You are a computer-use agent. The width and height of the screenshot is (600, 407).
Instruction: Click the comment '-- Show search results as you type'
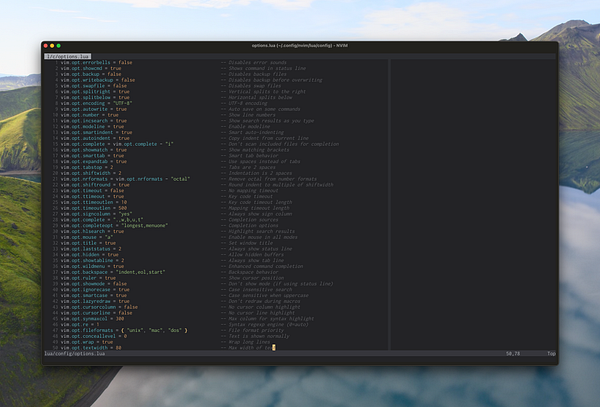click(267, 120)
